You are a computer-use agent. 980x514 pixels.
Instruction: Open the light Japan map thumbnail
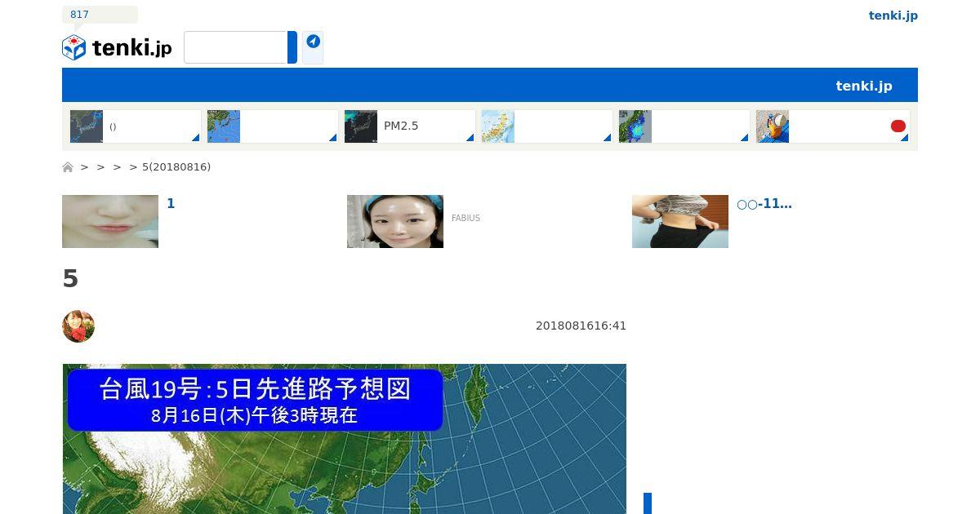[498, 126]
